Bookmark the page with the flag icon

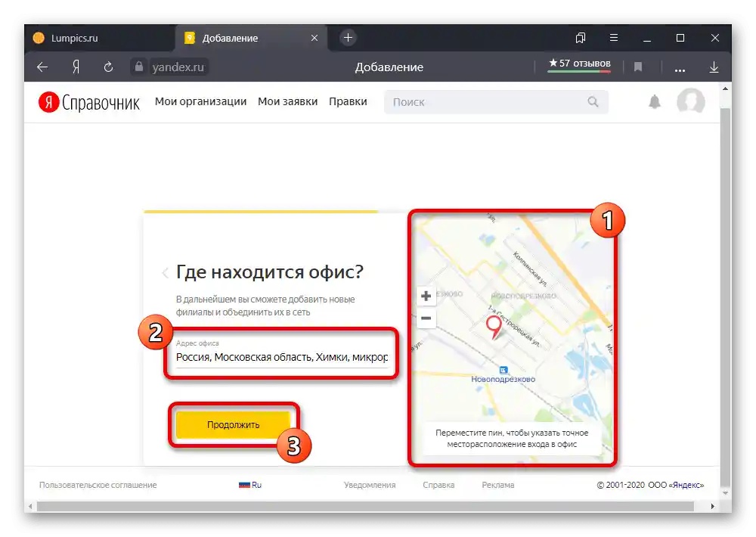638,67
